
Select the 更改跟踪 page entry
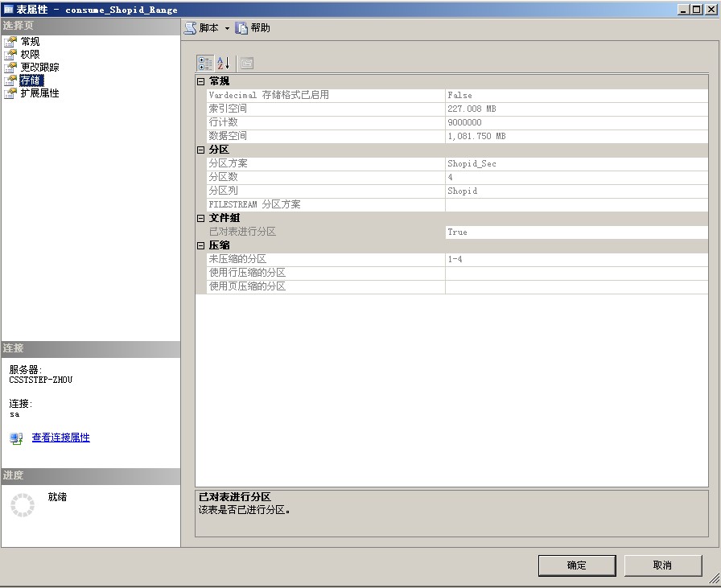[39, 67]
